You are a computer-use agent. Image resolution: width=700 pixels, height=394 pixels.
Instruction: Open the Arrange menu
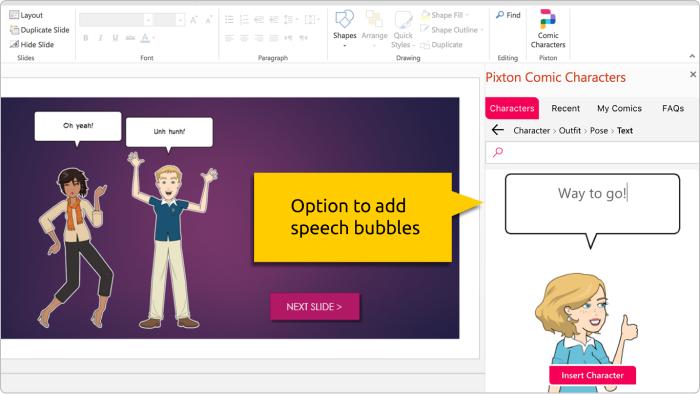pos(374,28)
